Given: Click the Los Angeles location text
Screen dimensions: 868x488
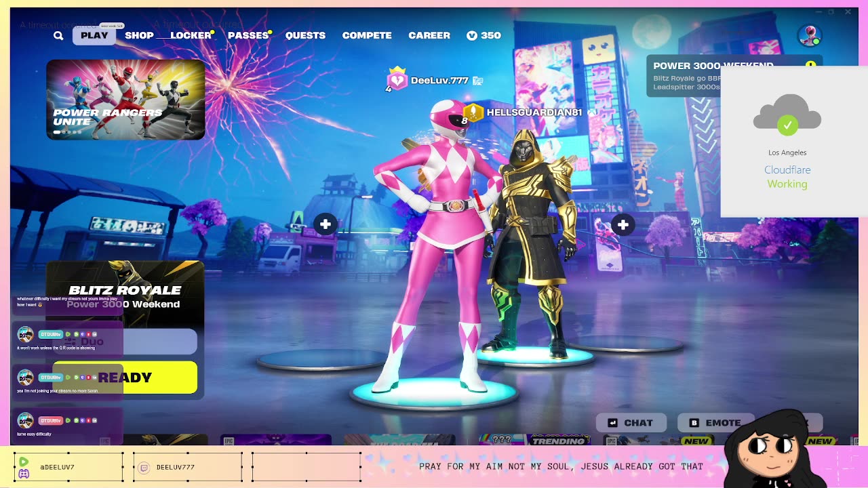Looking at the screenshot, I should point(787,152).
